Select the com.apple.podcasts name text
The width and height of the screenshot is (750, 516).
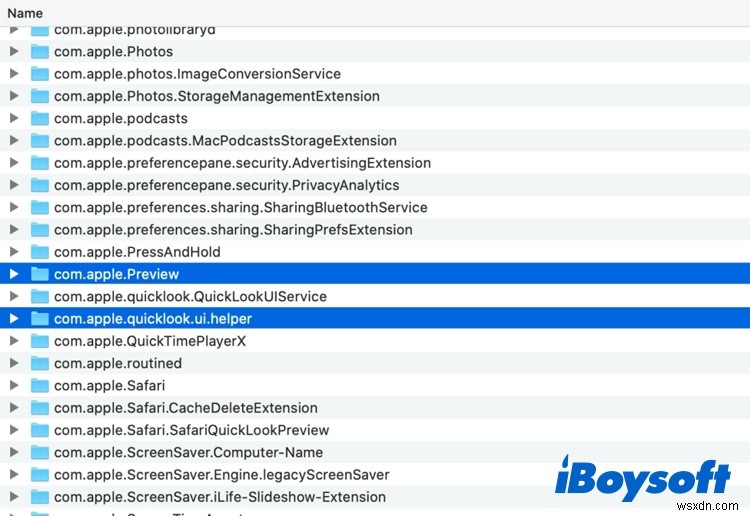pos(121,119)
